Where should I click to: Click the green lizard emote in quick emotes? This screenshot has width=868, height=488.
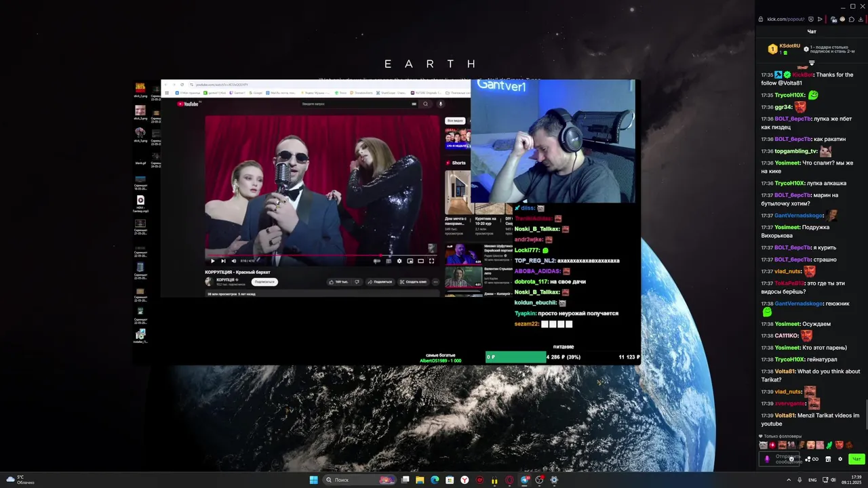(829, 445)
